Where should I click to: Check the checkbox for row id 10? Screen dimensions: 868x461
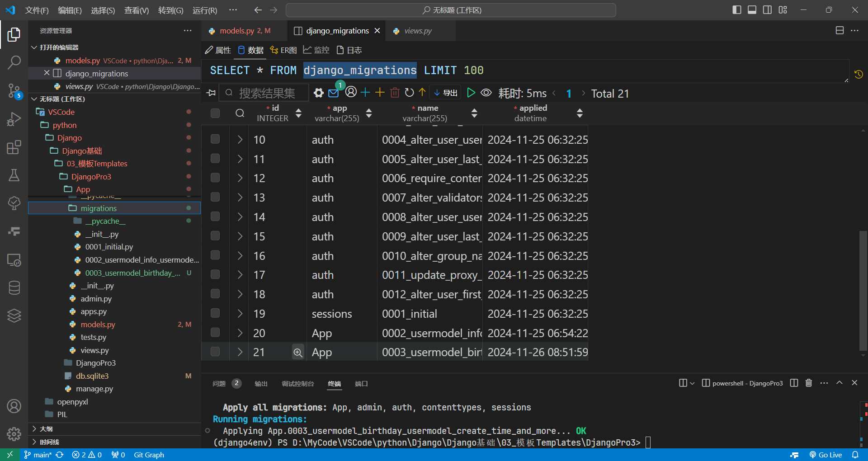click(x=215, y=139)
